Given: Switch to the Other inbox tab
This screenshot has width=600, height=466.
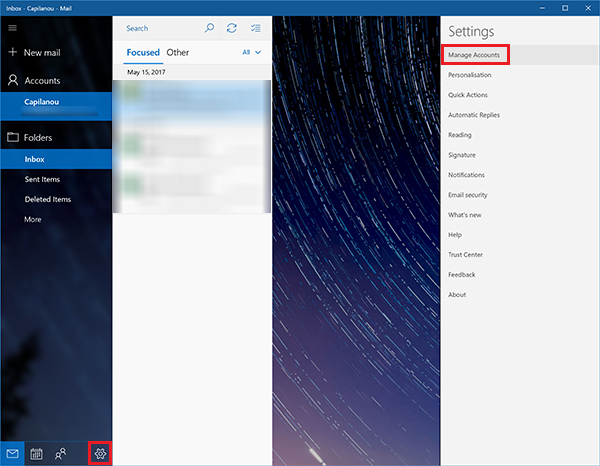Looking at the screenshot, I should pos(178,52).
